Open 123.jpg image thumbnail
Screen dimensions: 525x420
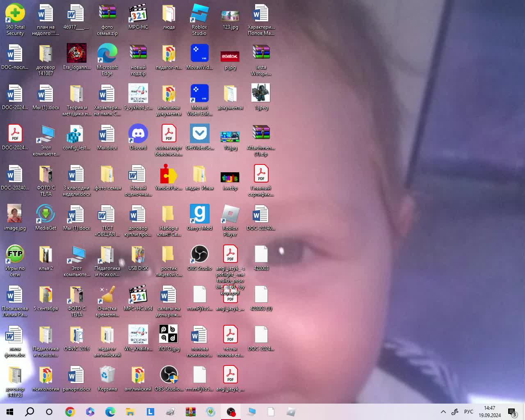coord(230,19)
